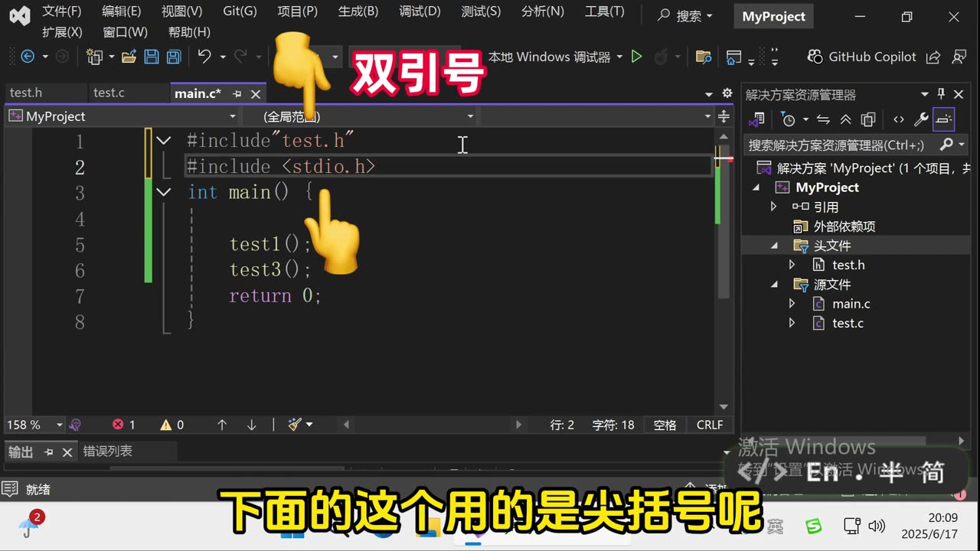Select test.c in Solution Explorer
Viewport: 980px width, 551px height.
848,323
